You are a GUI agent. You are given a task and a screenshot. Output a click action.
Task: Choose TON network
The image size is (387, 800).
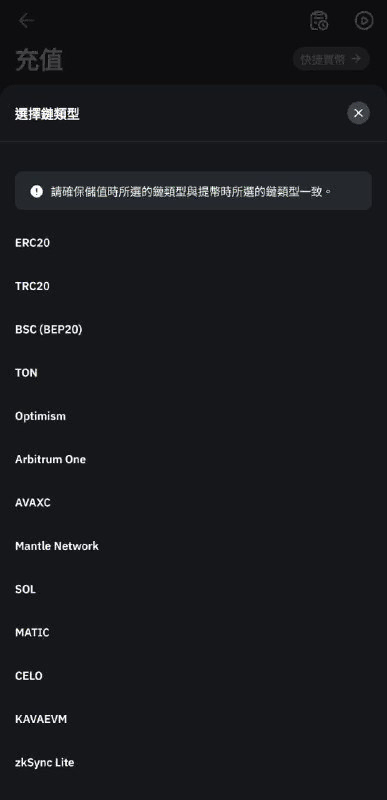pos(193,373)
